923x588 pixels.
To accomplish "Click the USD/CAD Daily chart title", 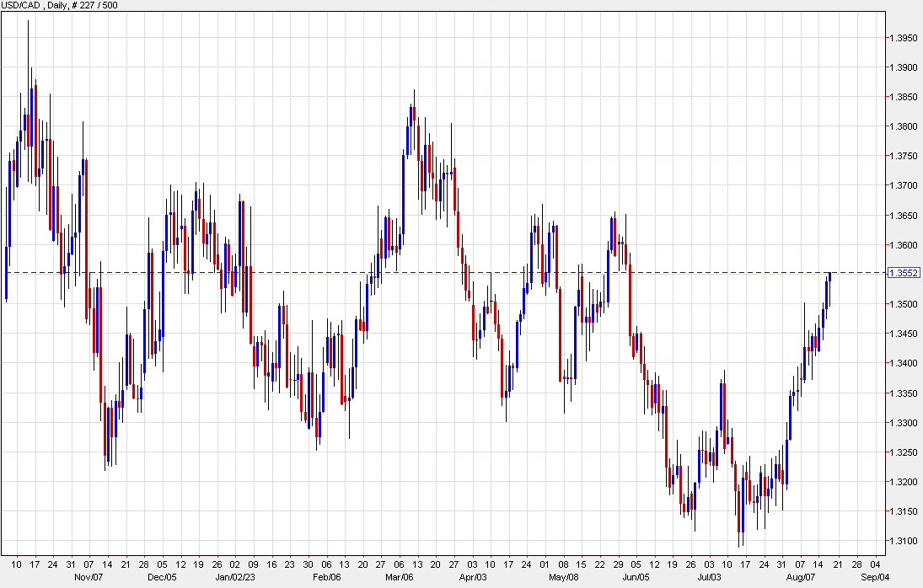I will [30, 5].
